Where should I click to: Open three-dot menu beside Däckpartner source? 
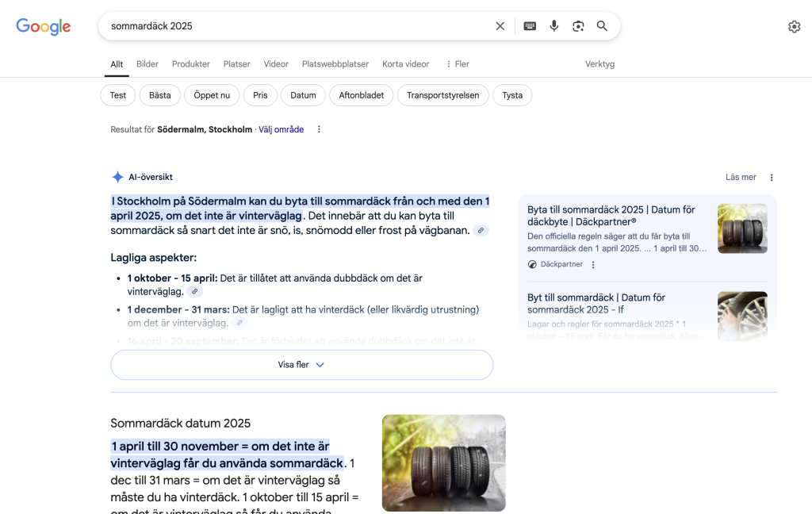tap(593, 265)
